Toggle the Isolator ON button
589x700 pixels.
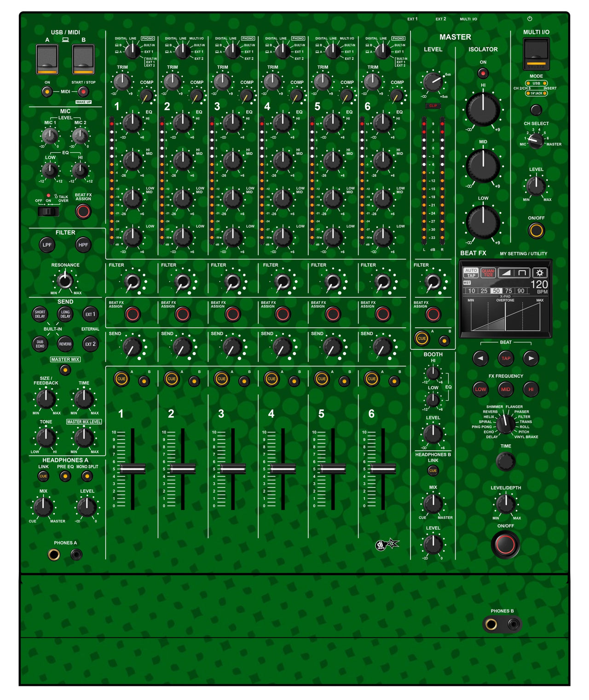(483, 73)
